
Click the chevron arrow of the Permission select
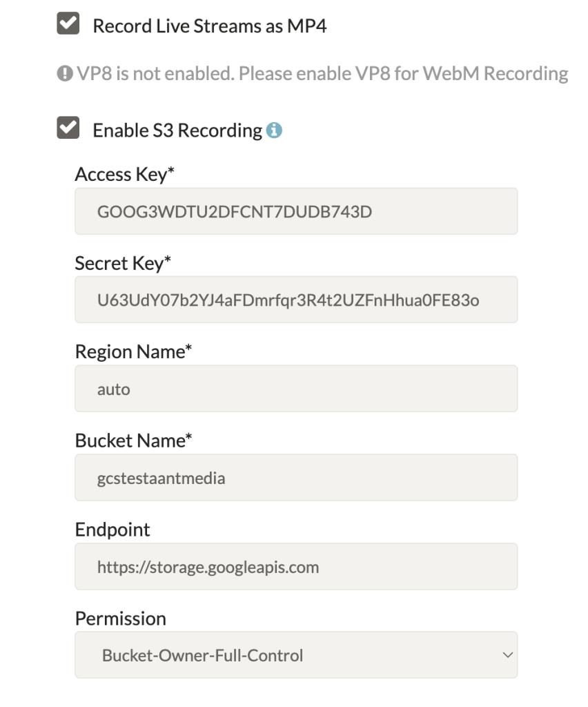tap(508, 655)
